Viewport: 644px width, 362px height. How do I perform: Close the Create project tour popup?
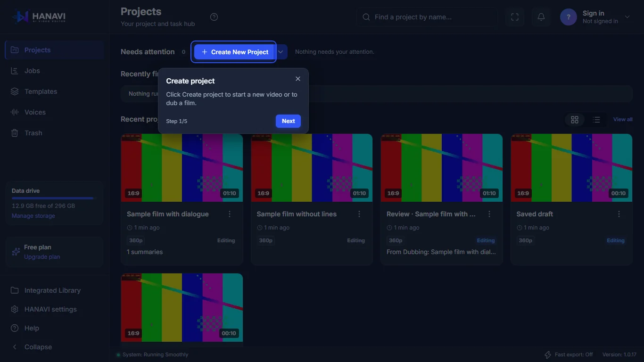[298, 79]
